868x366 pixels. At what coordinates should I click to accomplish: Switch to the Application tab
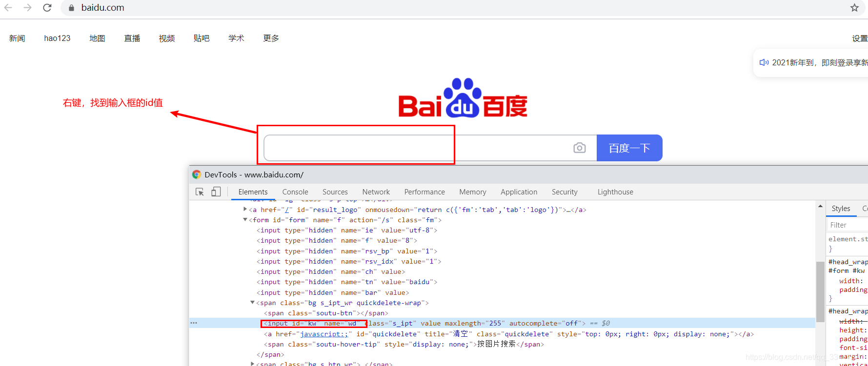coord(519,192)
